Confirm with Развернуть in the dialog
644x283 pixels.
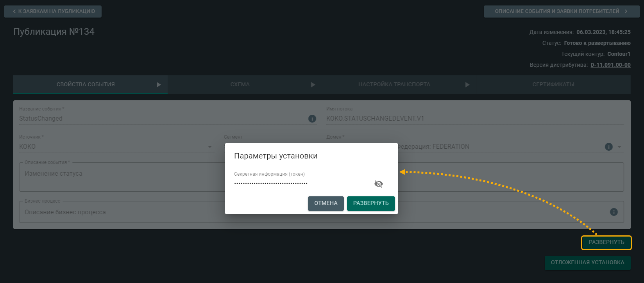[x=370, y=203]
